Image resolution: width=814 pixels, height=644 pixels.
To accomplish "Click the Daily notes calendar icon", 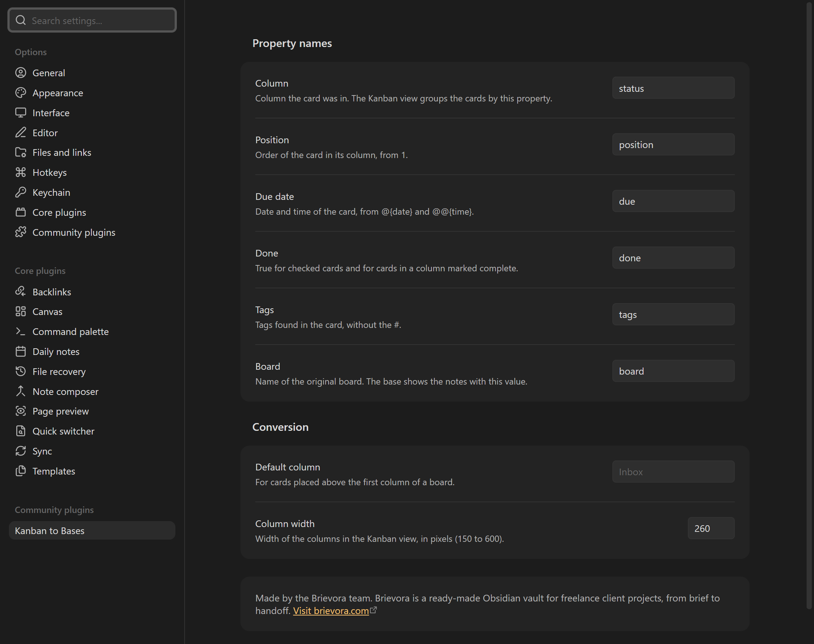I will pyautogui.click(x=21, y=351).
